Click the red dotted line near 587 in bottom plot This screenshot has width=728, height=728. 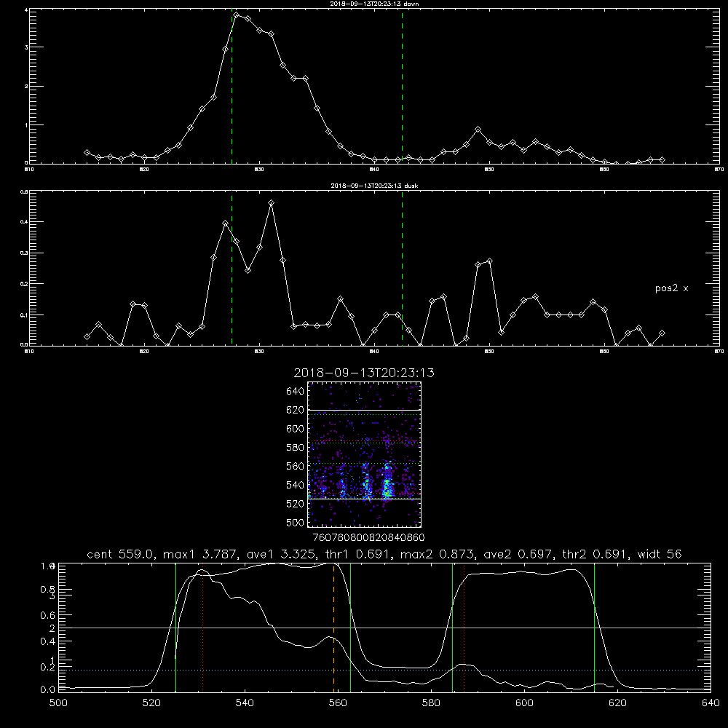pos(464,627)
